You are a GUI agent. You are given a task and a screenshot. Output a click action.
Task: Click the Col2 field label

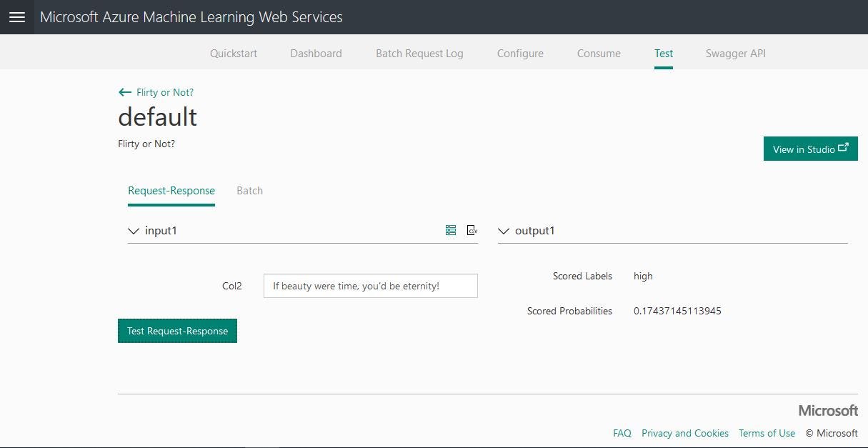tap(232, 286)
